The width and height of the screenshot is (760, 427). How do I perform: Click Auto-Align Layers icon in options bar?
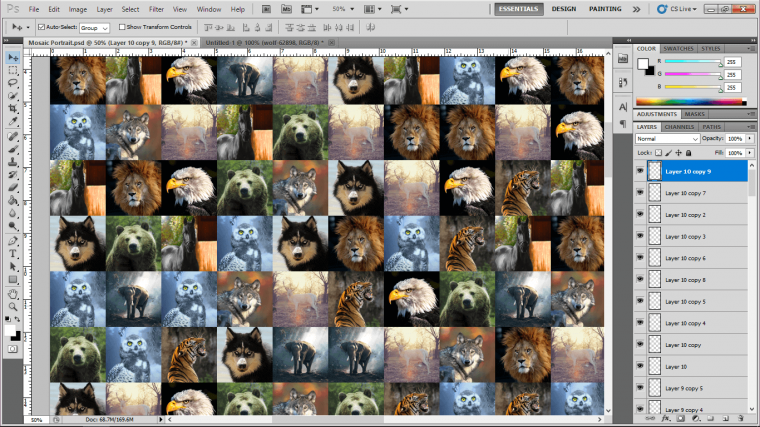pyautogui.click(x=371, y=28)
